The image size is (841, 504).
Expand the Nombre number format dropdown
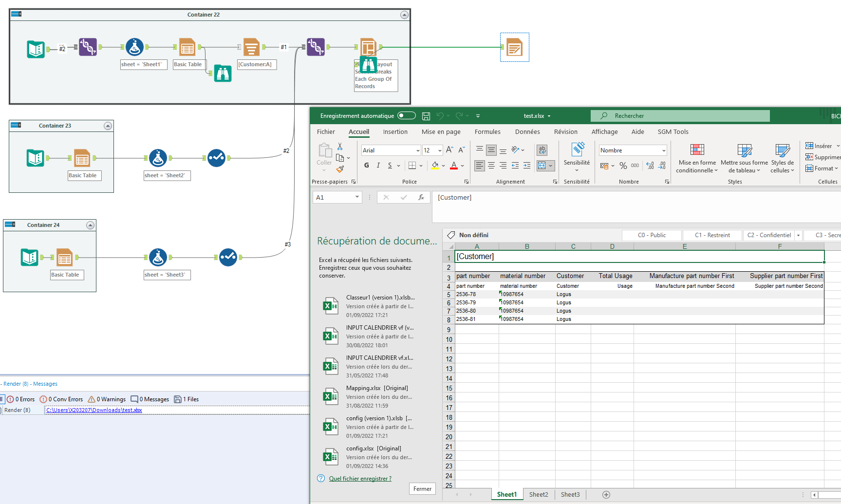[663, 150]
